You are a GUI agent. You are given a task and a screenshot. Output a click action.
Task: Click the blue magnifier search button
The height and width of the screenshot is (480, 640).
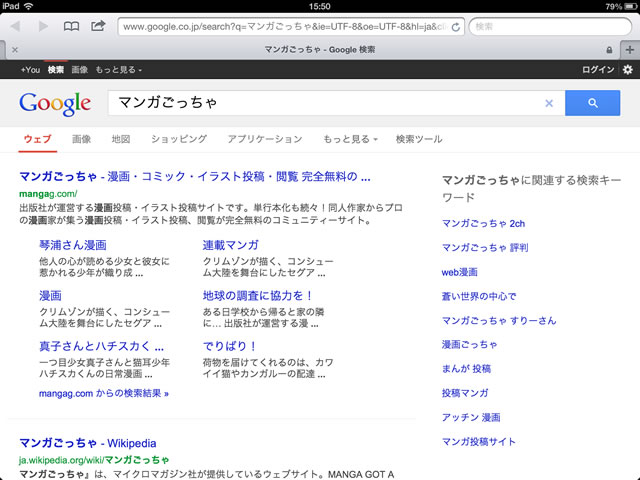593,103
